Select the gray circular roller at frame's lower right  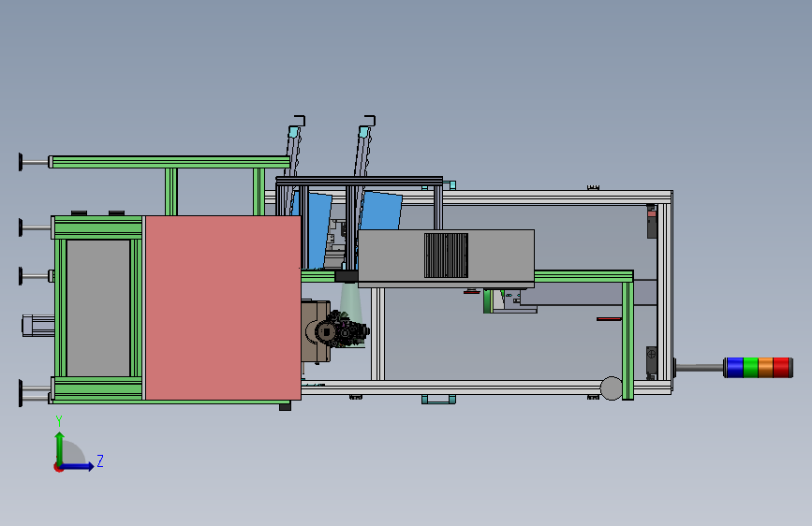pos(611,388)
